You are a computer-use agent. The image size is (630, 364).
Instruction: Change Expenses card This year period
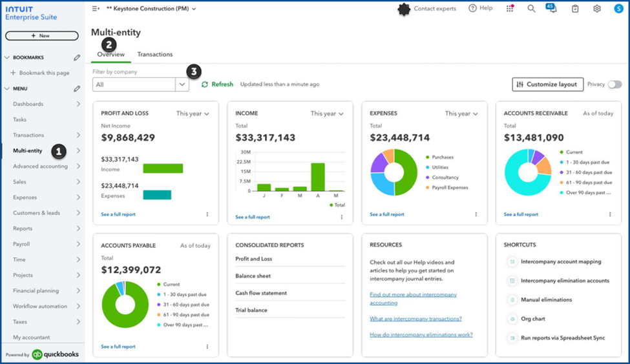[x=461, y=114]
